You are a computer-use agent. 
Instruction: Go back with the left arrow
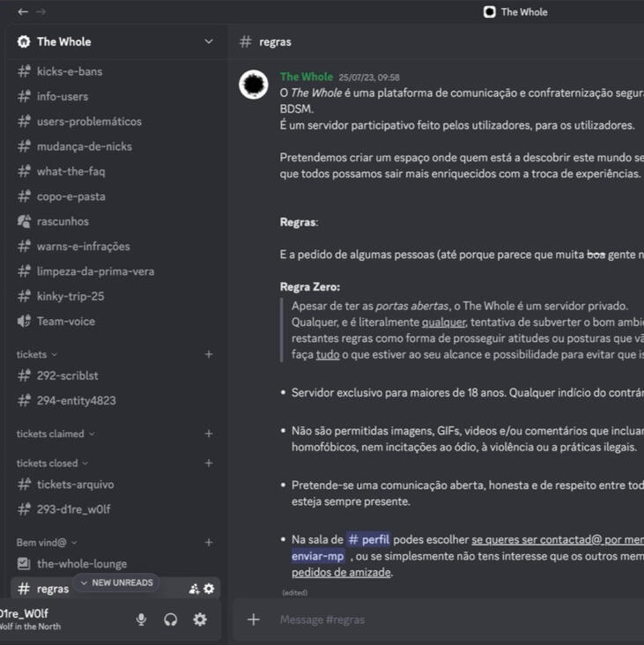pyautogui.click(x=23, y=11)
